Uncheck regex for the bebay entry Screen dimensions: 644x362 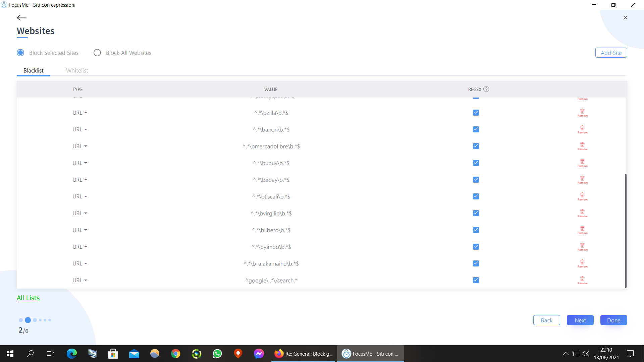[476, 180]
